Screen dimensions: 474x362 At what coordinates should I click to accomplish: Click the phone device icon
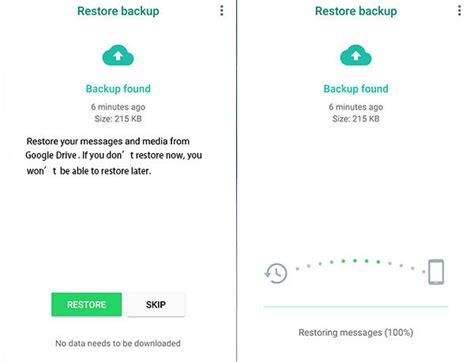[x=436, y=272]
